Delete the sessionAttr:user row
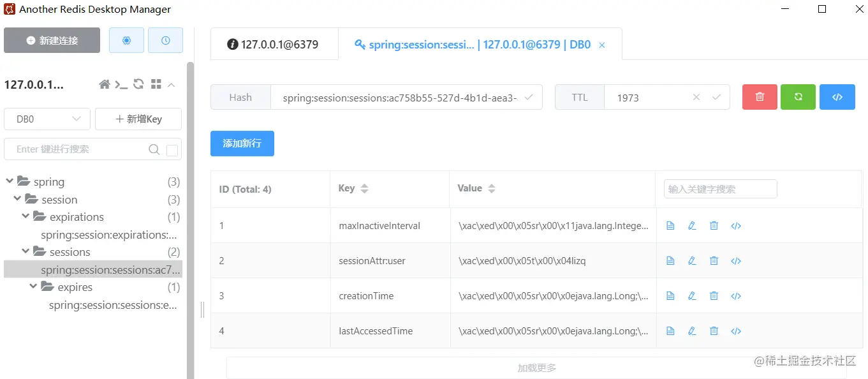This screenshot has width=868, height=379. click(x=714, y=261)
